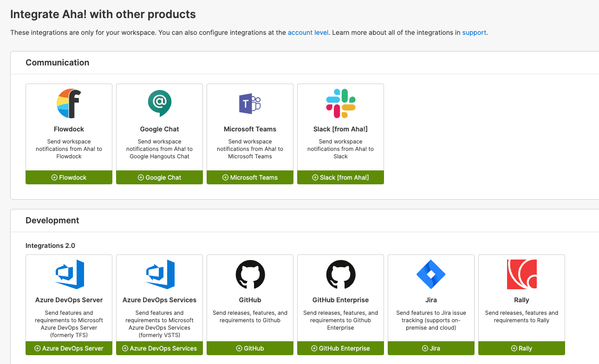Click the Azure DevOps Services card title
The width and height of the screenshot is (599, 364).
coord(159,300)
